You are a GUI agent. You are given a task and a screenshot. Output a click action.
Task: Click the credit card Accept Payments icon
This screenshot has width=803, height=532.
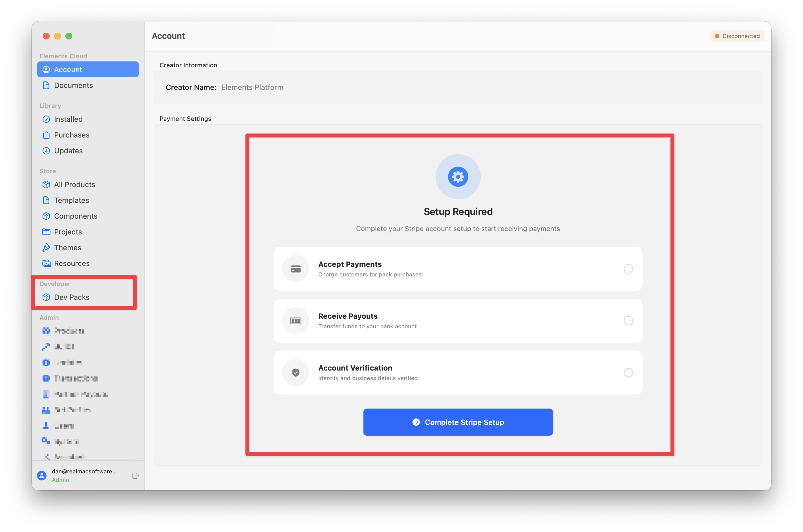pos(295,269)
